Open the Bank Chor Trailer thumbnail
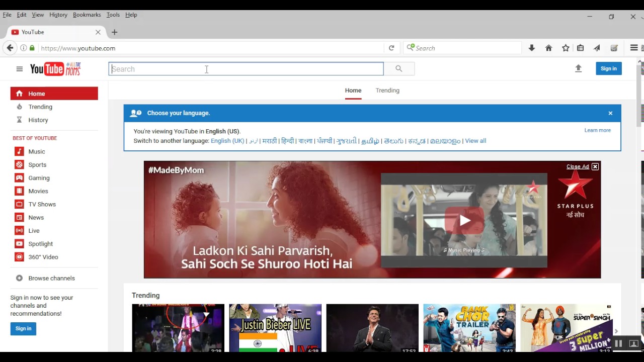The width and height of the screenshot is (644, 362). point(469,328)
